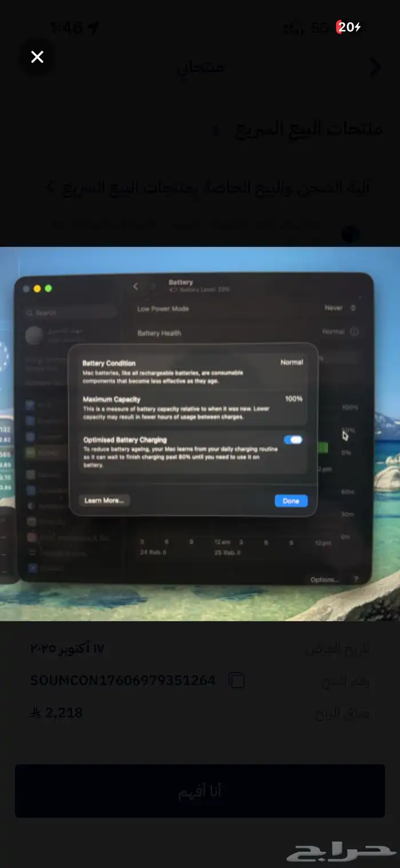Screen dimensions: 400x868
Task: Tap the forward chevron in the page header
Action: click(375, 67)
